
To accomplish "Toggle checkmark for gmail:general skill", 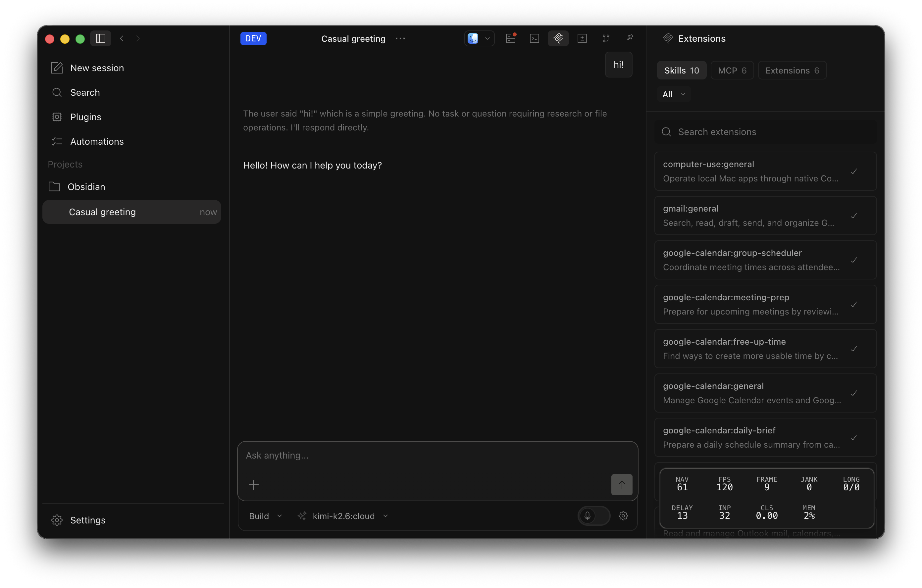I will click(x=853, y=216).
